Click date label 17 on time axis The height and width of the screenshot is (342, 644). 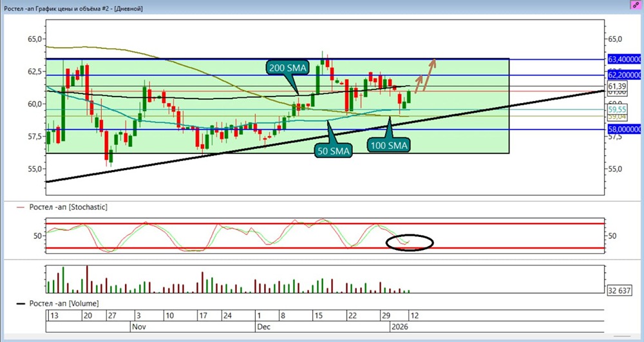point(203,316)
